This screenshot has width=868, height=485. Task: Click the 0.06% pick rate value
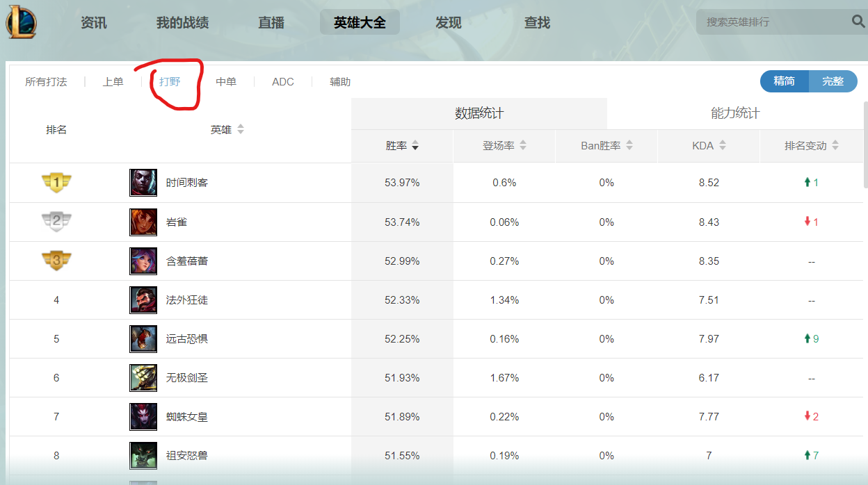[x=504, y=222]
